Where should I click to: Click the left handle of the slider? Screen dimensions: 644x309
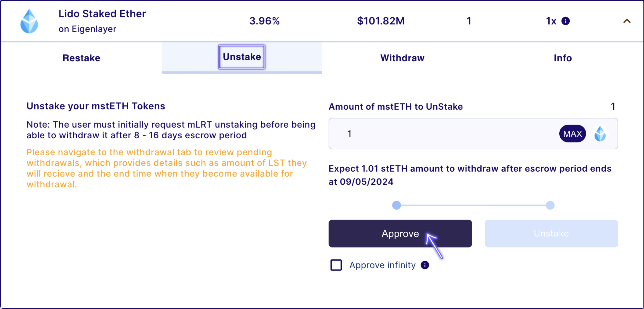[397, 205]
